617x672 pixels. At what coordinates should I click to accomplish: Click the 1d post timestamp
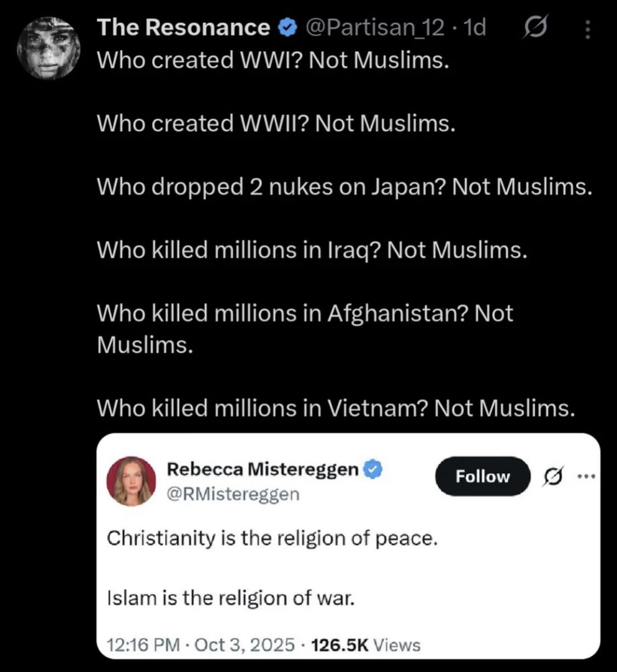click(474, 27)
